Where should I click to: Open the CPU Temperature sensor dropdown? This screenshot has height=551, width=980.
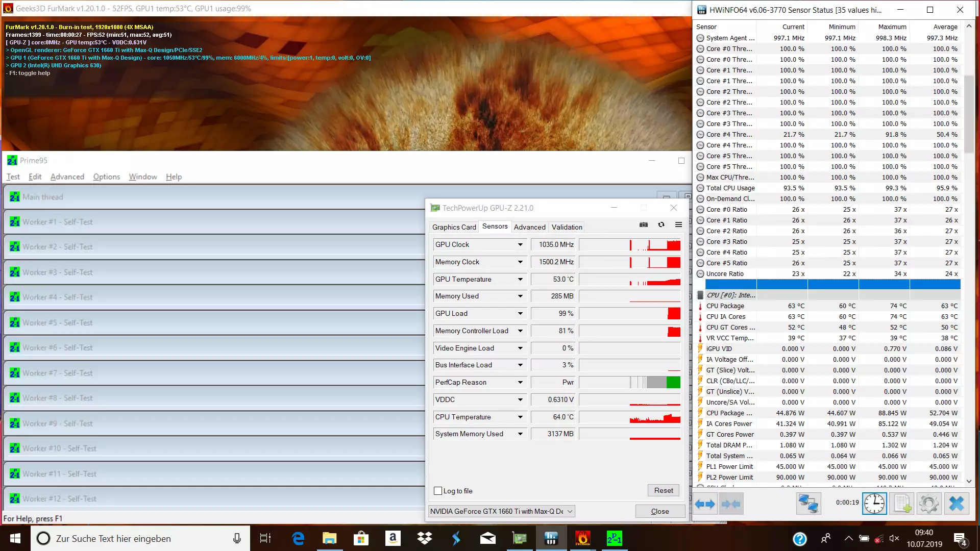coord(520,417)
